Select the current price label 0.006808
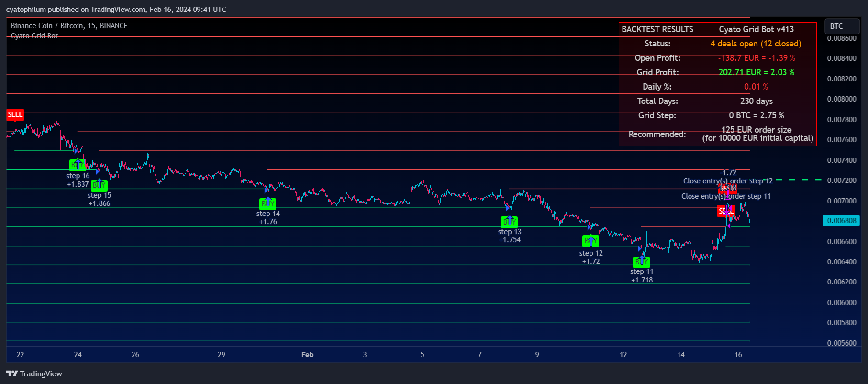Image resolution: width=868 pixels, height=384 pixels. 842,221
